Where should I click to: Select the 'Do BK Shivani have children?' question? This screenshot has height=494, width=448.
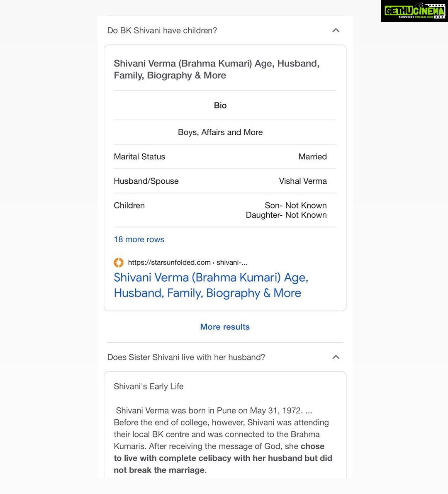tap(162, 31)
